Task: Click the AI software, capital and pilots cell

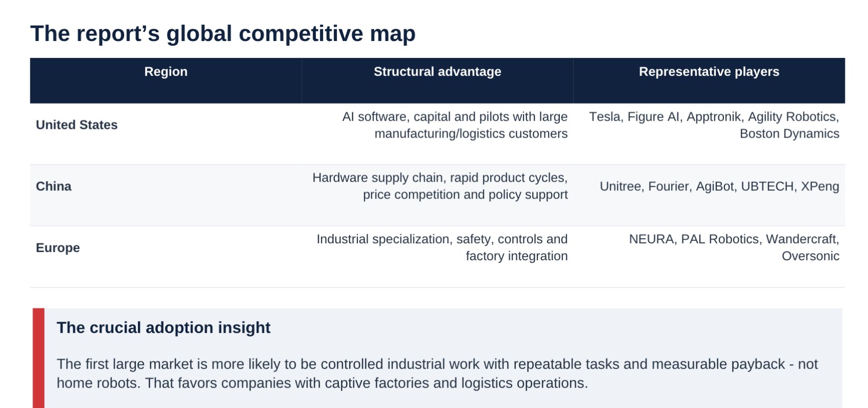Action: click(437, 134)
